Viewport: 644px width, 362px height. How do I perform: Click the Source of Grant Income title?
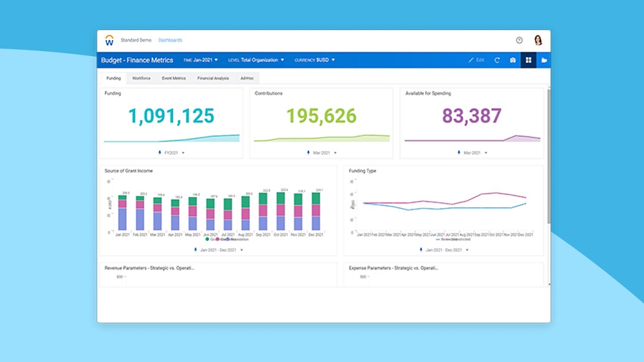click(129, 171)
